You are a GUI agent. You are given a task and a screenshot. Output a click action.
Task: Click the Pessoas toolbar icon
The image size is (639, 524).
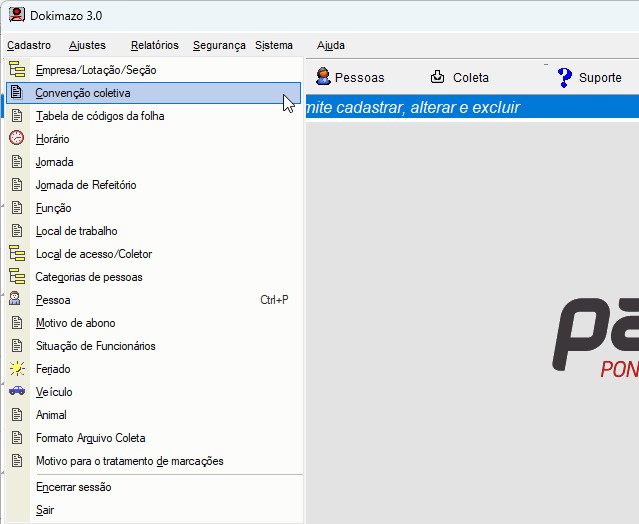click(x=324, y=77)
